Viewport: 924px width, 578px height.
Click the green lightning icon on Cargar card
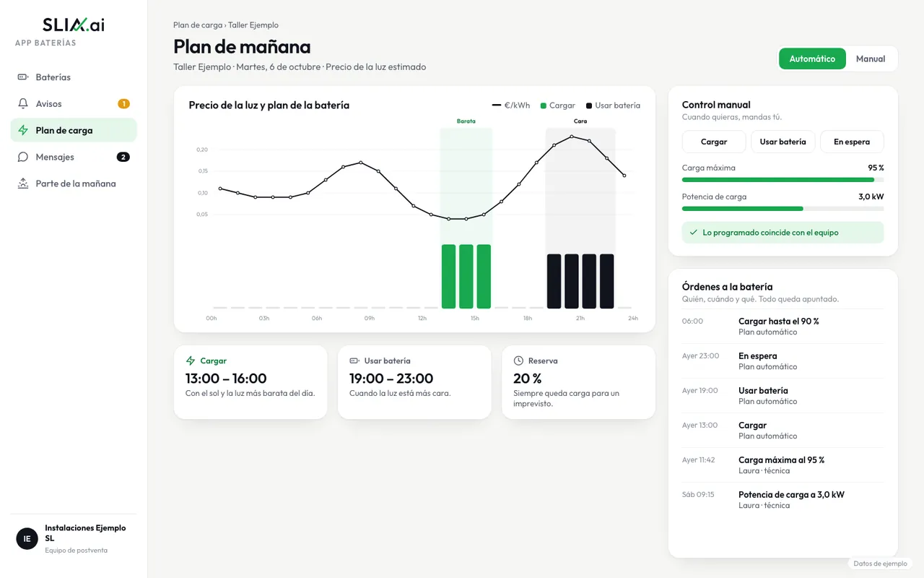click(x=191, y=361)
